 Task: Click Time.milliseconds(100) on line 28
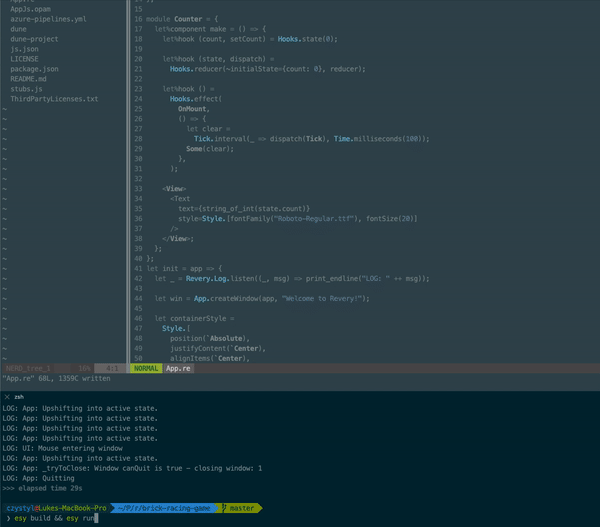click(x=379, y=139)
